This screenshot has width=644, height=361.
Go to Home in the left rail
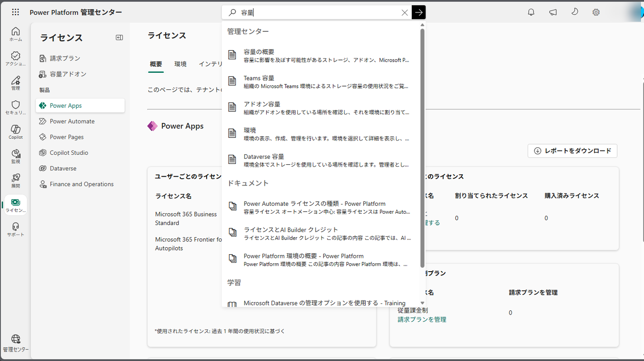[x=16, y=34]
